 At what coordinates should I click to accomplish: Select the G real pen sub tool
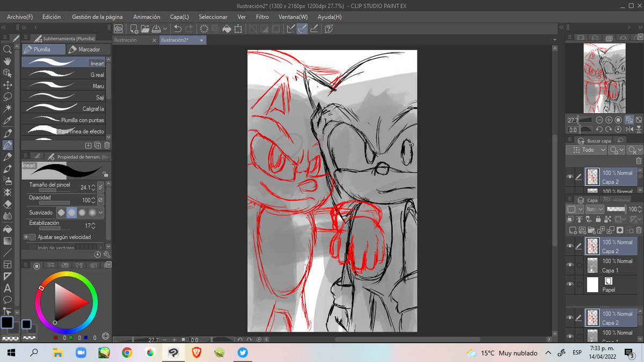[x=63, y=75]
